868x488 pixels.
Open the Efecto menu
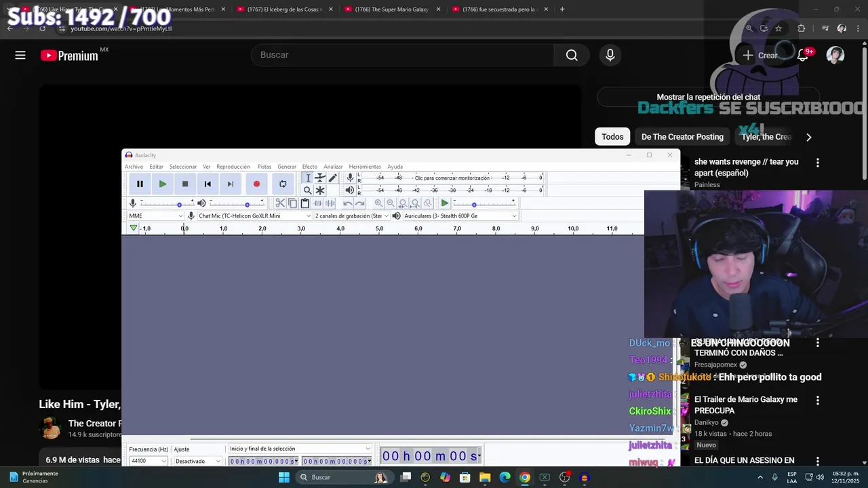tap(310, 167)
